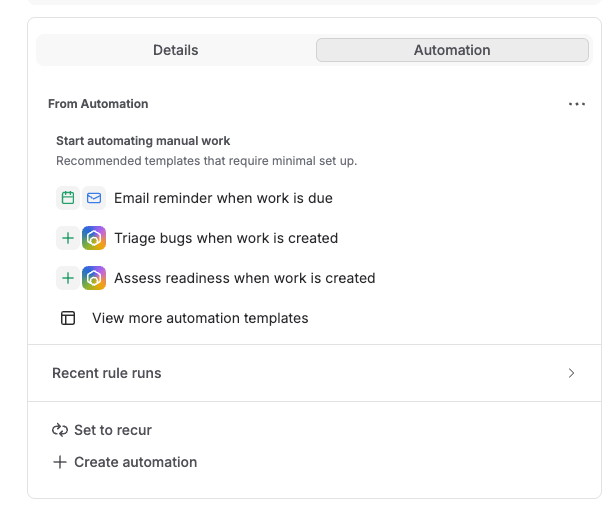Screen dimensions: 611x511
Task: Click the From Automation heading
Action: pyautogui.click(x=98, y=104)
